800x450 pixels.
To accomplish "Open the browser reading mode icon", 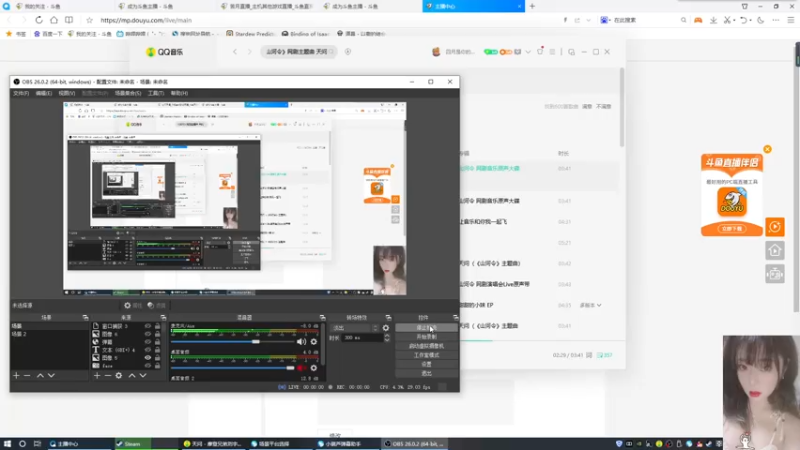I will pyautogui.click(x=69, y=20).
